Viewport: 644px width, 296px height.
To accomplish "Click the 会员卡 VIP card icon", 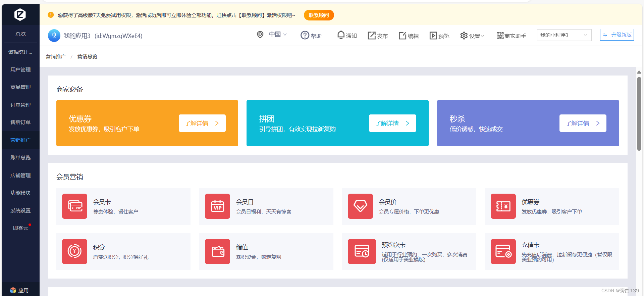I will coord(74,206).
